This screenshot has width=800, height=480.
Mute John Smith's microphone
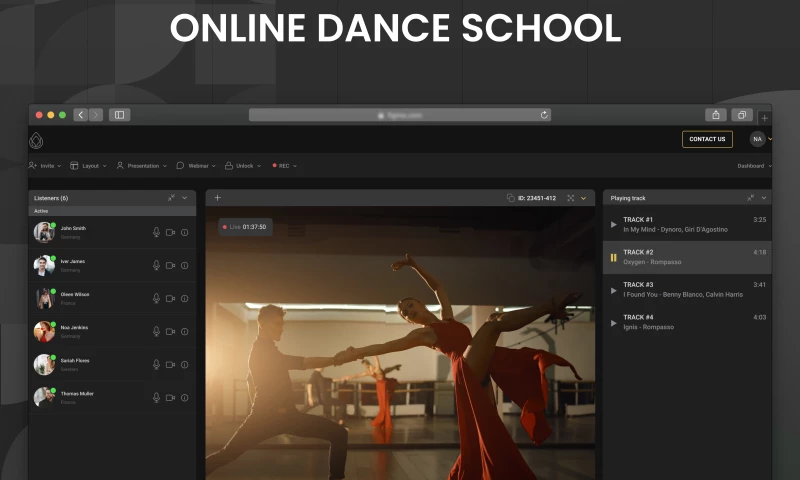coord(156,232)
